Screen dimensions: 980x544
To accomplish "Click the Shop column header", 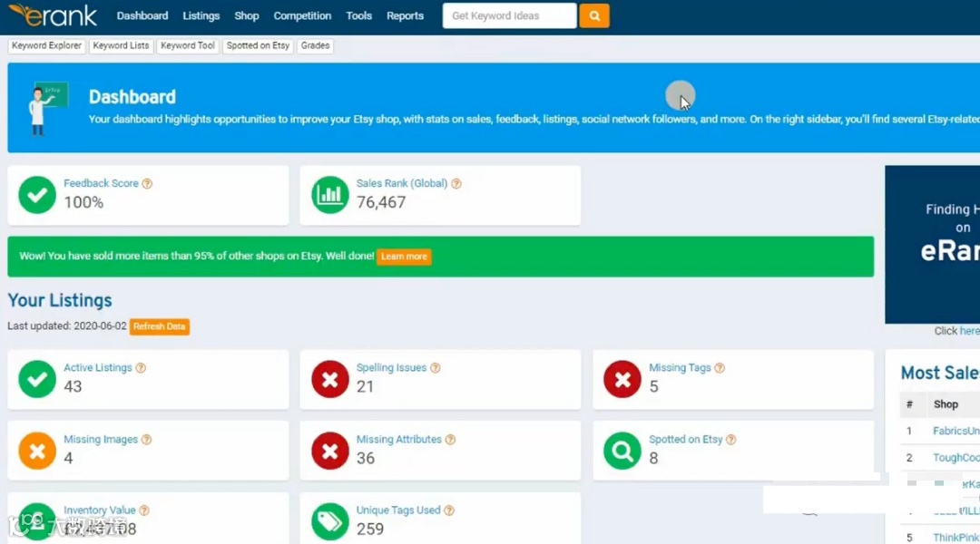I will (946, 404).
